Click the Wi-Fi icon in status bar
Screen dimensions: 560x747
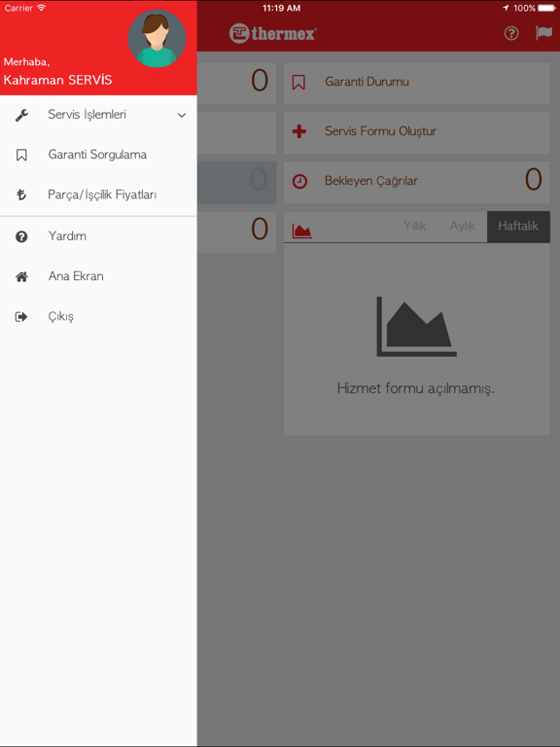42,8
